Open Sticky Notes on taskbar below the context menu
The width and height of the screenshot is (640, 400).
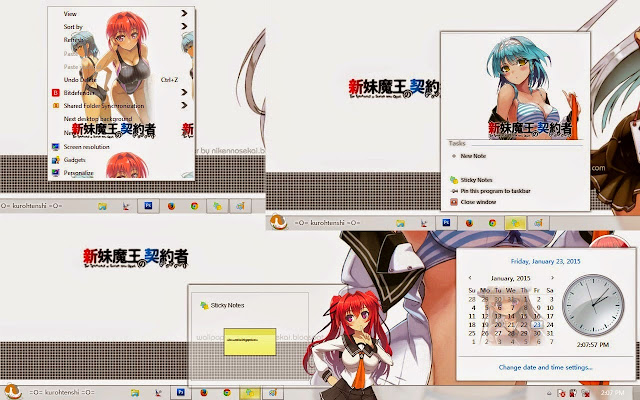[x=217, y=206]
